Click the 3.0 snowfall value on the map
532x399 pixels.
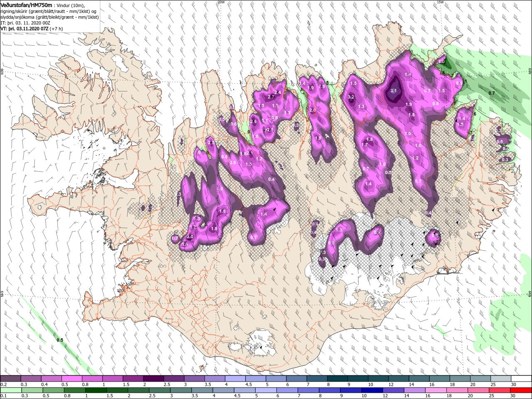click(190, 236)
